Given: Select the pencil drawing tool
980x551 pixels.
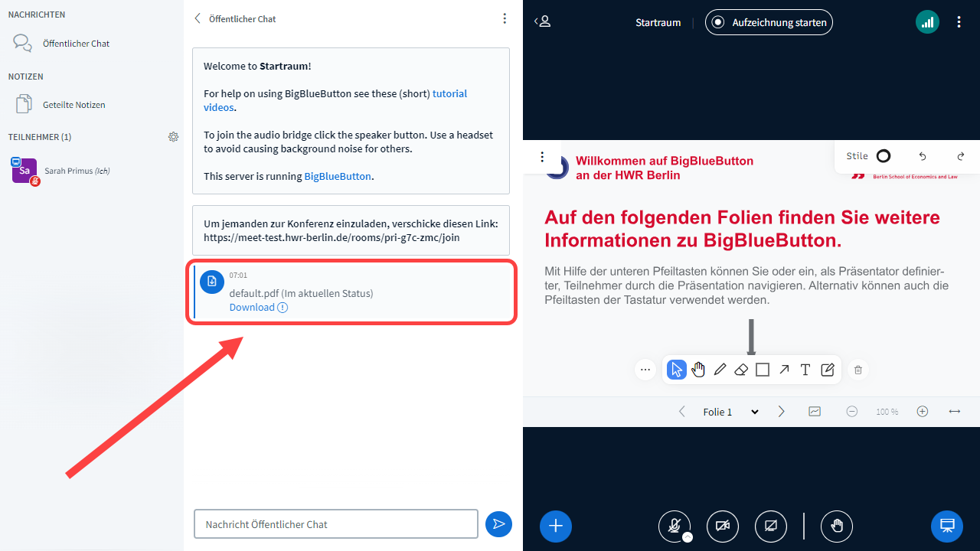Looking at the screenshot, I should [720, 370].
